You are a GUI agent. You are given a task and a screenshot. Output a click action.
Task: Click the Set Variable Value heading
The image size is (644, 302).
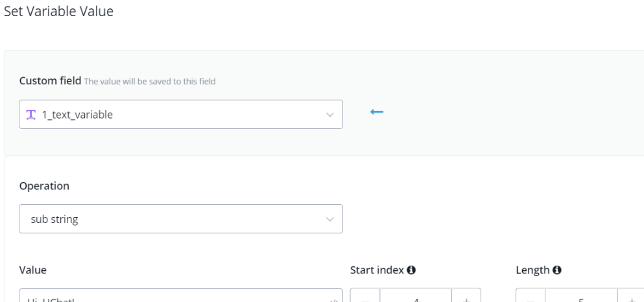(58, 12)
